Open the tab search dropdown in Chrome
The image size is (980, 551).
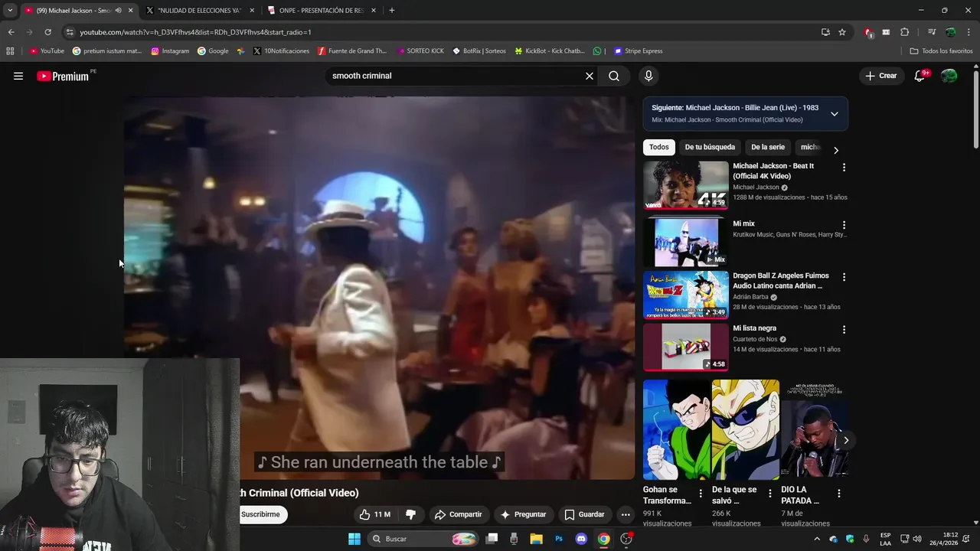[10, 10]
